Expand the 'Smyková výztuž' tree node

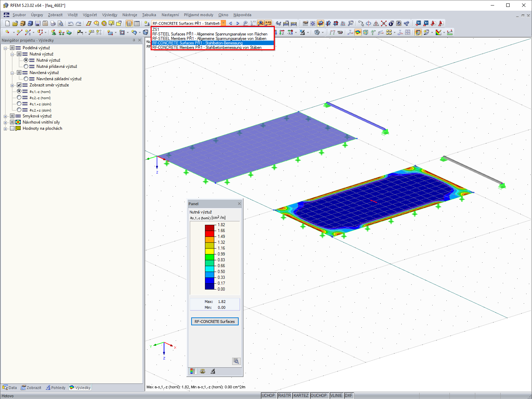[5, 116]
